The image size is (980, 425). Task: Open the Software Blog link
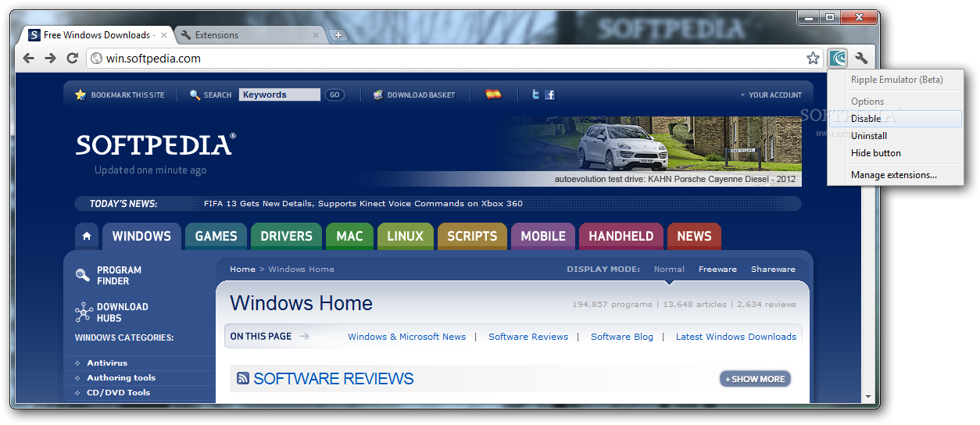[x=622, y=337]
